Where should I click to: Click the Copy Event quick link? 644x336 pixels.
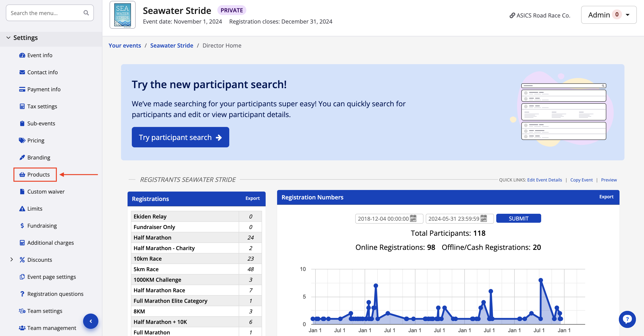[581, 180]
